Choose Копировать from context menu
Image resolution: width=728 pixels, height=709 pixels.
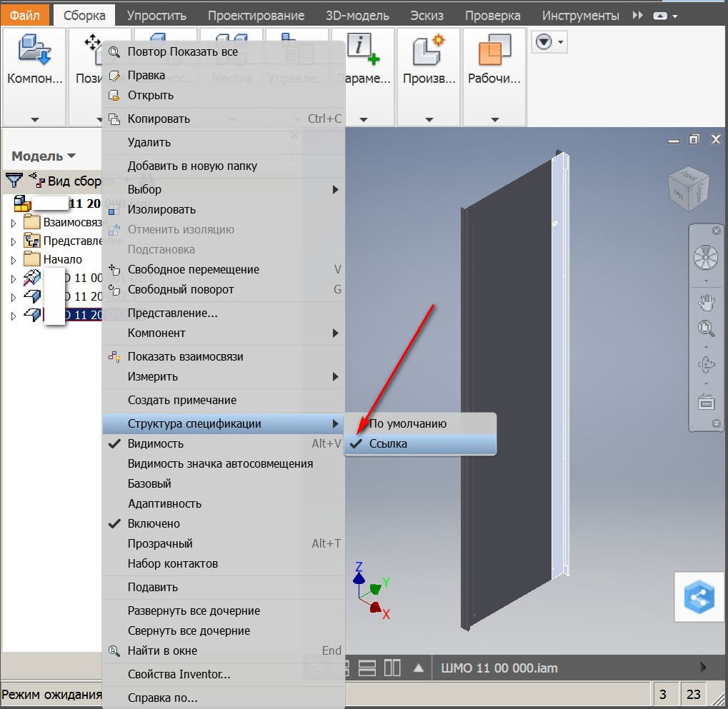click(224, 119)
